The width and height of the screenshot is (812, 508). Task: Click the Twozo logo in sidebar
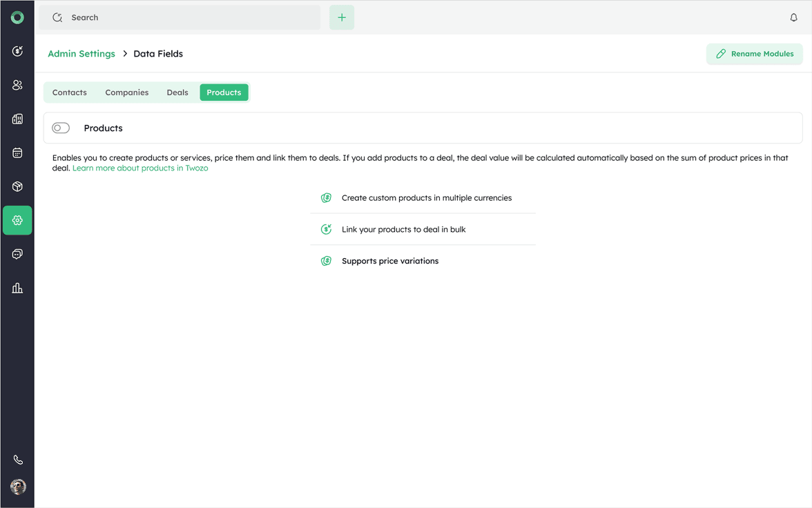pyautogui.click(x=17, y=17)
